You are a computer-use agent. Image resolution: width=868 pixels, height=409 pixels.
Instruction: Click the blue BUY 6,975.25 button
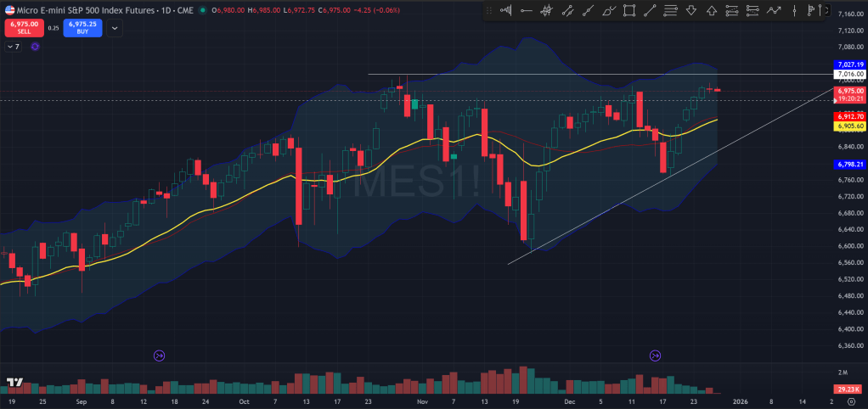[82, 27]
